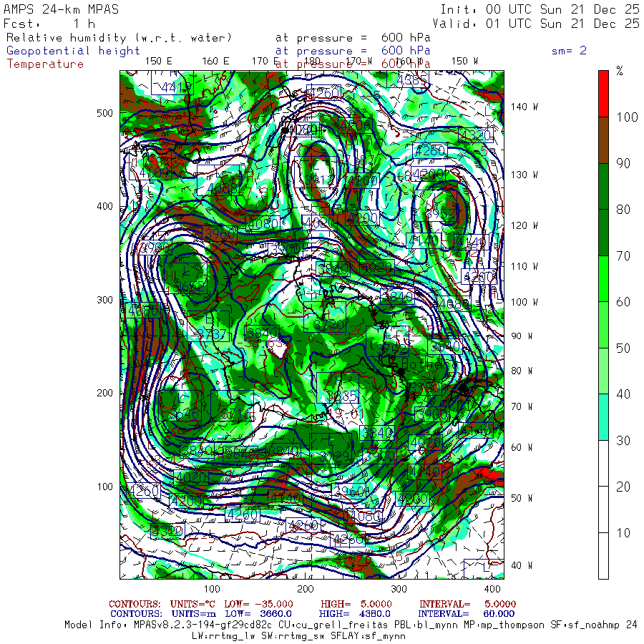Image resolution: width=644 pixels, height=644 pixels.
Task: Click the blue 'at pressure = 600 hPa' text
Action: pos(353,51)
